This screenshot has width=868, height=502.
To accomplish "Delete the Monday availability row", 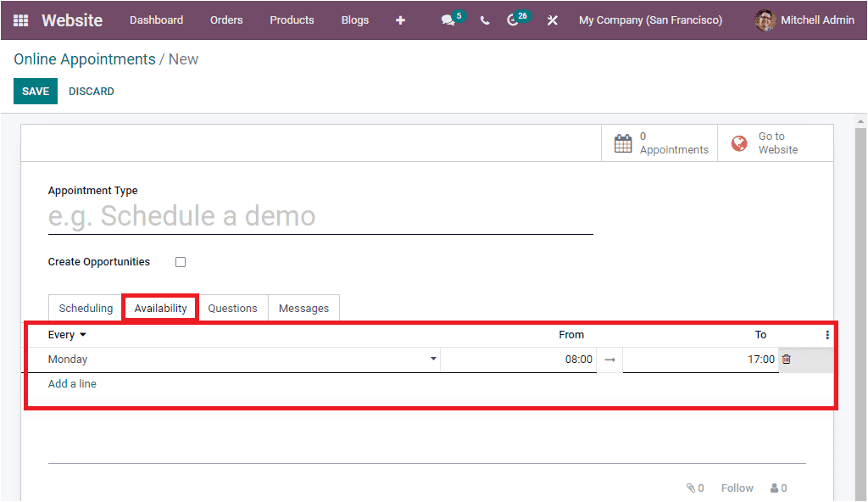I will click(786, 359).
